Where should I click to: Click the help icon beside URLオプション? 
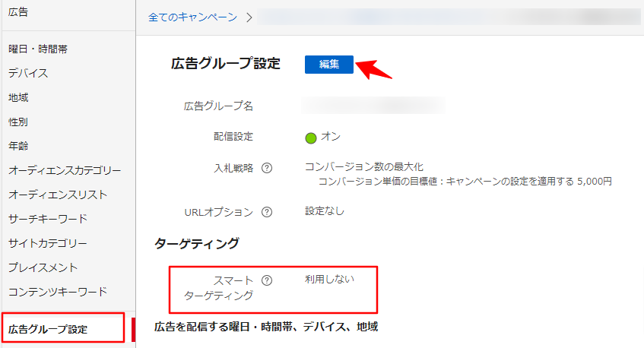pos(267,212)
